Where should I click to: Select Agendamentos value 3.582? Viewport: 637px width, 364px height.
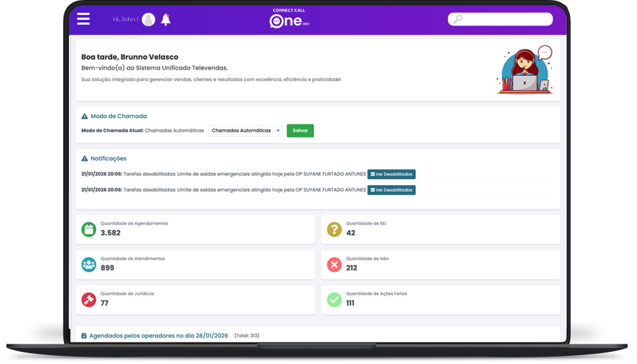(110, 233)
